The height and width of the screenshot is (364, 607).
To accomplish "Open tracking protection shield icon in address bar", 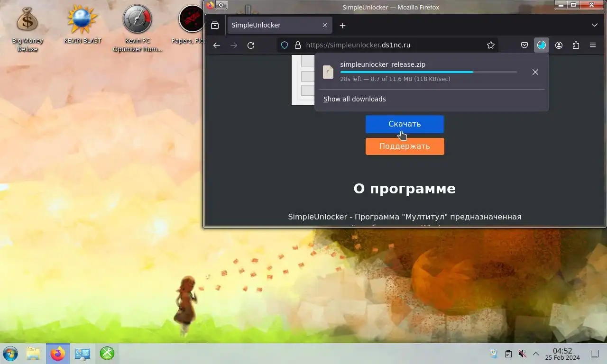I will coord(285,45).
